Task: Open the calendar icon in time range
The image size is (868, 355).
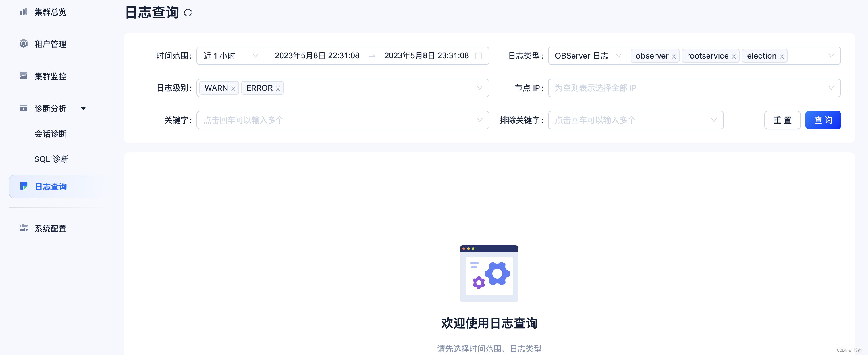Action: (x=478, y=55)
